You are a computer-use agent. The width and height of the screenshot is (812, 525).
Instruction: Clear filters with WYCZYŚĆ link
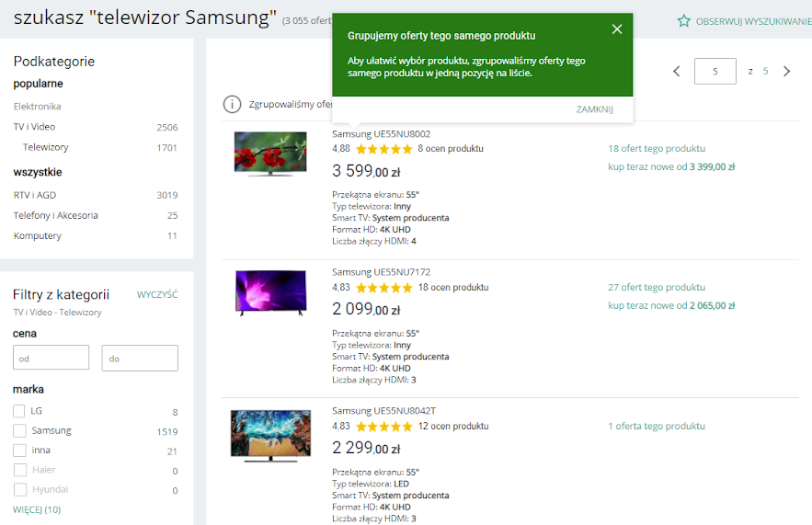click(157, 295)
